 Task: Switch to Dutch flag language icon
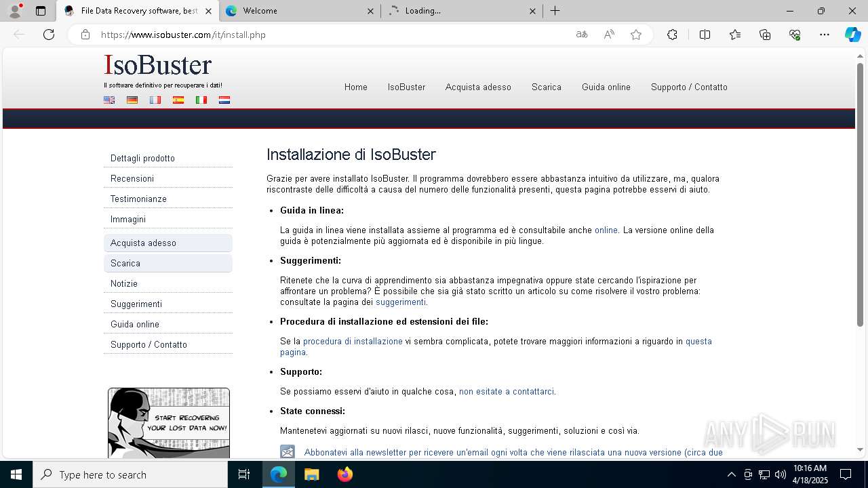224,100
